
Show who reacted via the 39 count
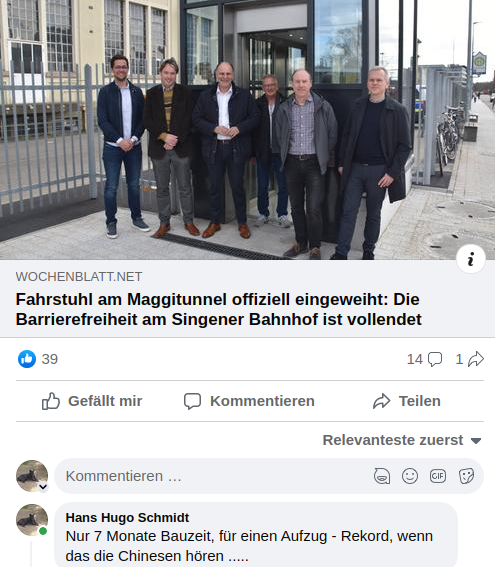pos(50,359)
